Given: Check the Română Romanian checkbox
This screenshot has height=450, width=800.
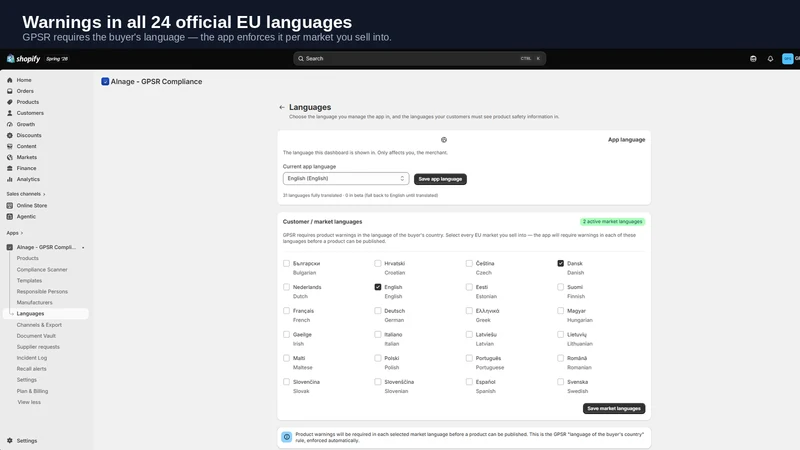Looking at the screenshot, I should 561,358.
